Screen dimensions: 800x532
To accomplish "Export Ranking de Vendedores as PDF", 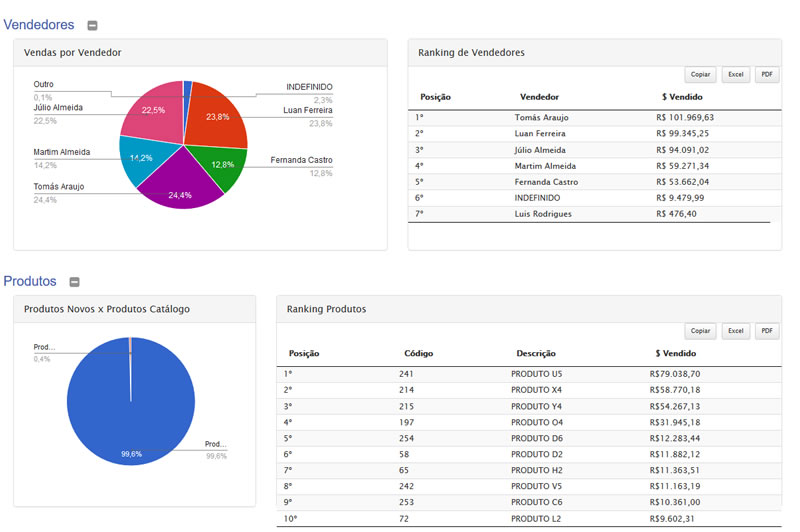I will 767,74.
